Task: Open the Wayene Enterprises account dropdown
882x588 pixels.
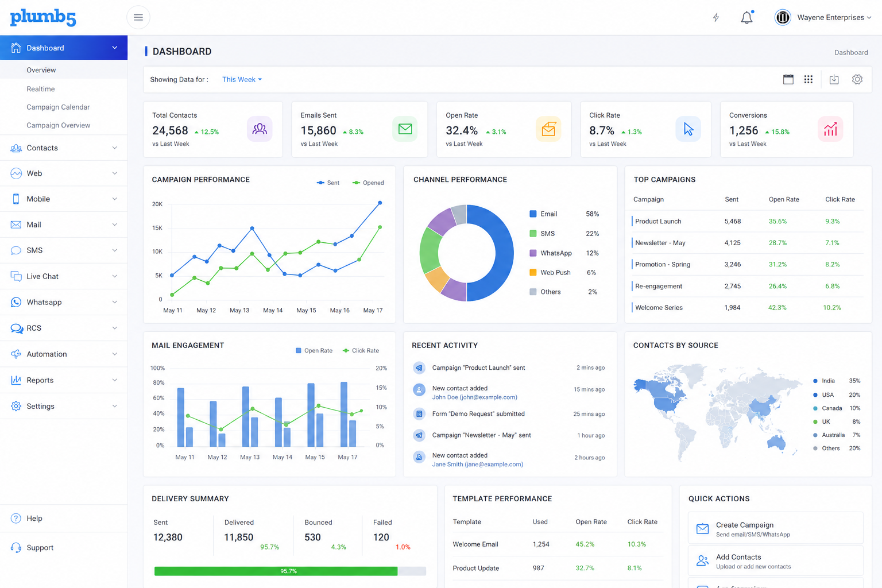Action: [823, 17]
